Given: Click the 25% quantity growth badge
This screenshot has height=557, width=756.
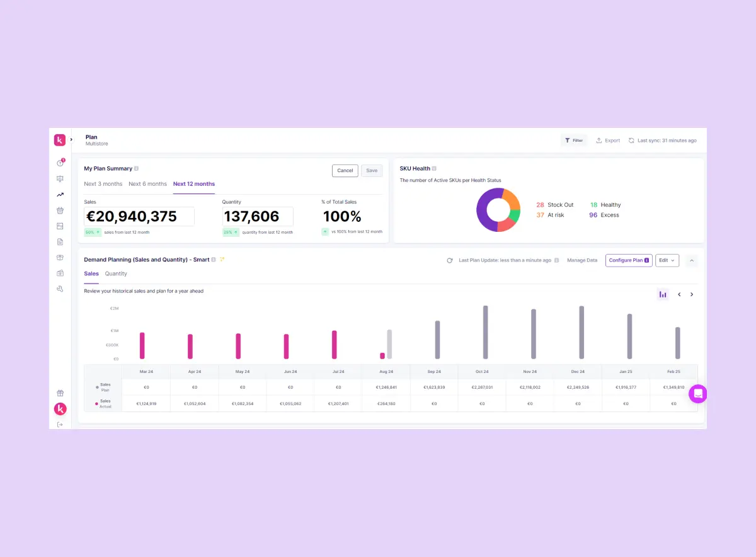Looking at the screenshot, I should (x=231, y=233).
